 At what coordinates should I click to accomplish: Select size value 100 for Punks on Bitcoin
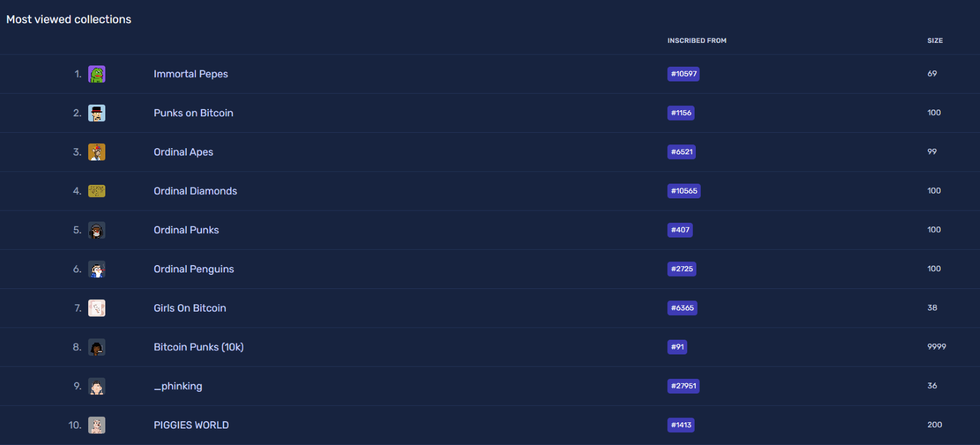934,113
